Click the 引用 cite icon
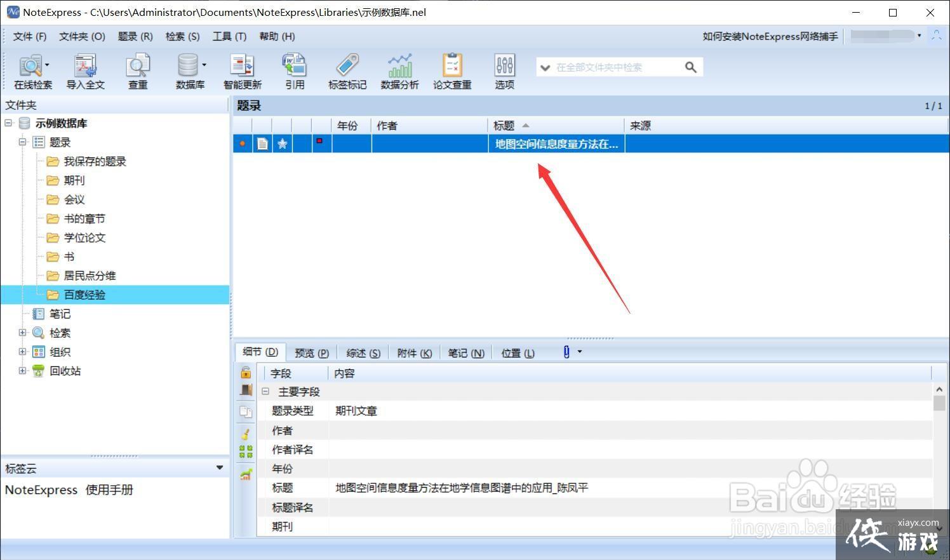Screen dimensions: 950x560 (x=295, y=71)
